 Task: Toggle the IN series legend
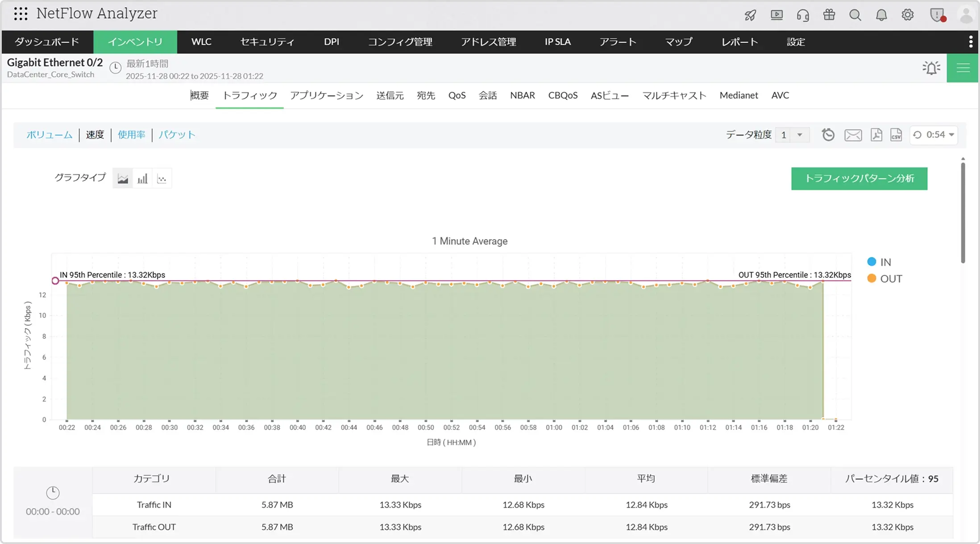click(879, 262)
